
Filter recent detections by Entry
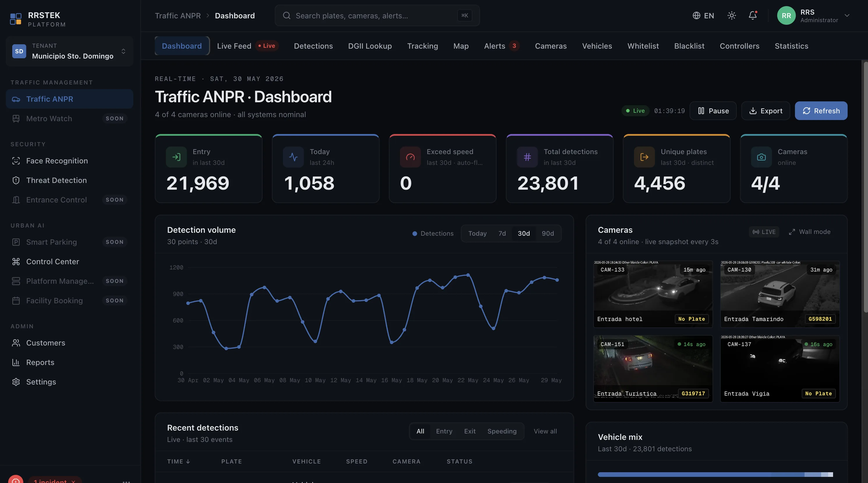[x=444, y=431]
